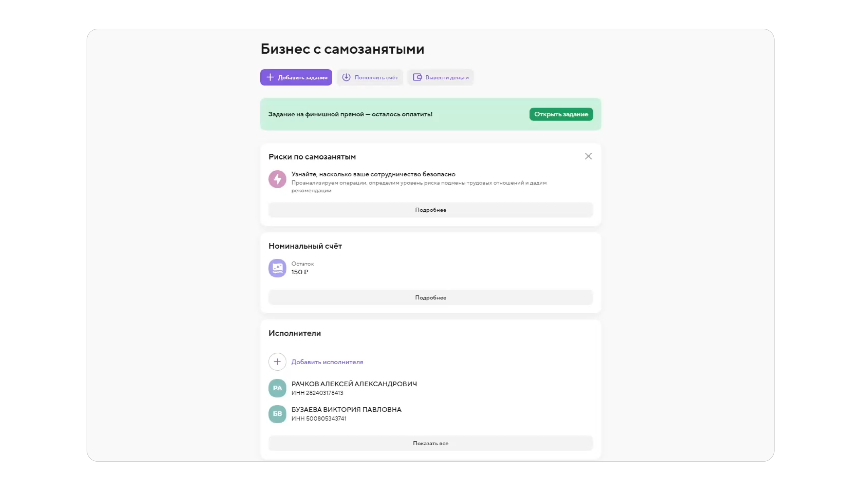
Task: Click the pink lightning risk icon
Action: tap(277, 179)
